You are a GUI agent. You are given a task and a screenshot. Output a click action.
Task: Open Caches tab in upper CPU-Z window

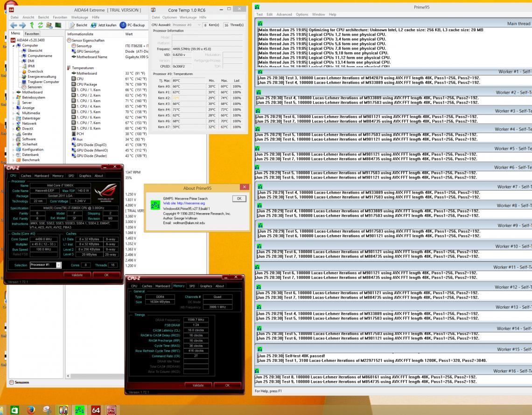pos(26,176)
